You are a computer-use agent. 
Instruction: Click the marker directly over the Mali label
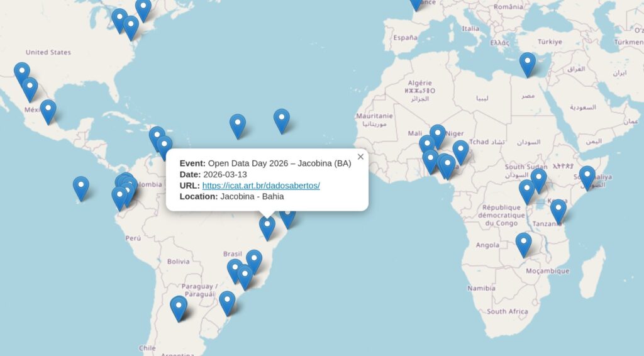click(x=427, y=145)
